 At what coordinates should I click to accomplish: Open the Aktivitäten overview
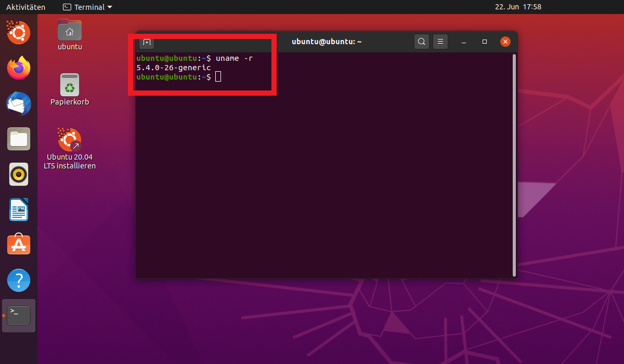pyautogui.click(x=25, y=7)
